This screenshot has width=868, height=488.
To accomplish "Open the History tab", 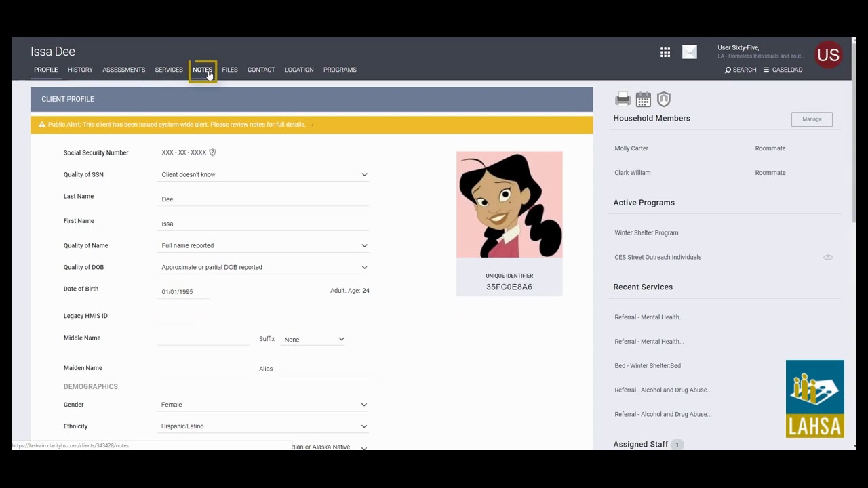I will click(80, 70).
